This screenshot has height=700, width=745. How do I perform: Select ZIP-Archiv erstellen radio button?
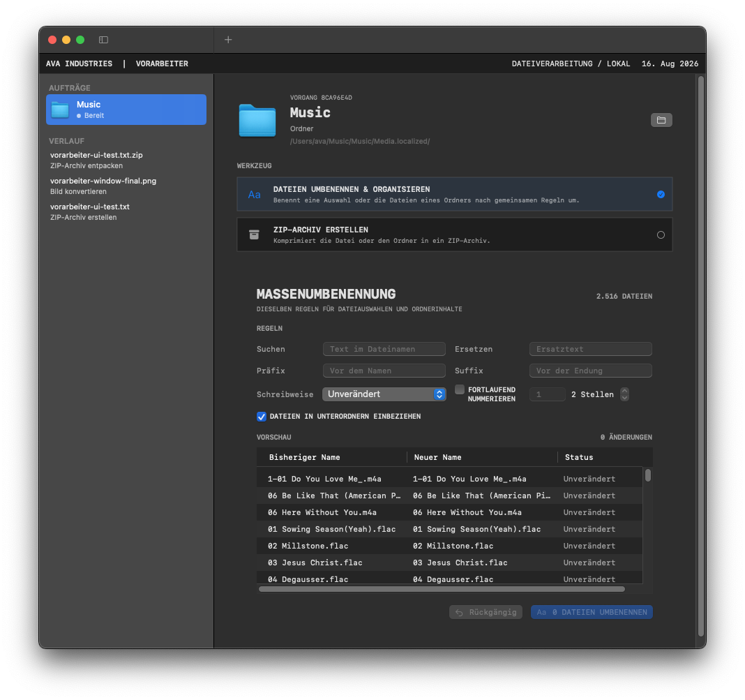pos(661,234)
